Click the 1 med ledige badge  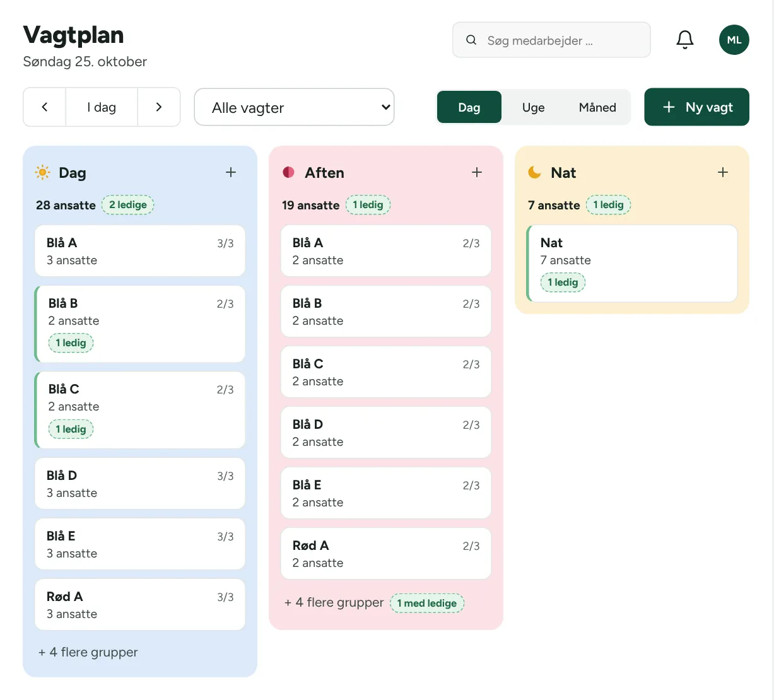pyautogui.click(x=427, y=603)
